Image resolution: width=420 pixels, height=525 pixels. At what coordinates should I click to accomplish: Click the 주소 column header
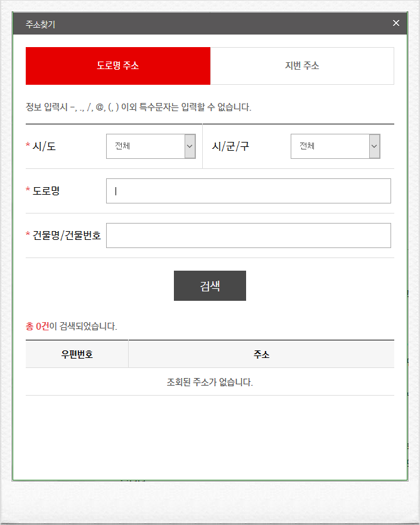click(261, 354)
